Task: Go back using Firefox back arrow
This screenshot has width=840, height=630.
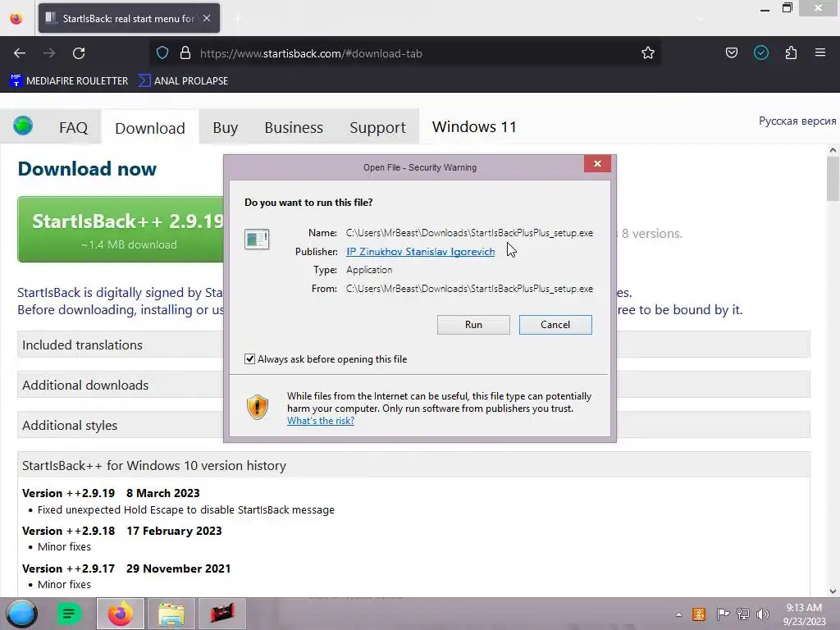Action: (20, 53)
